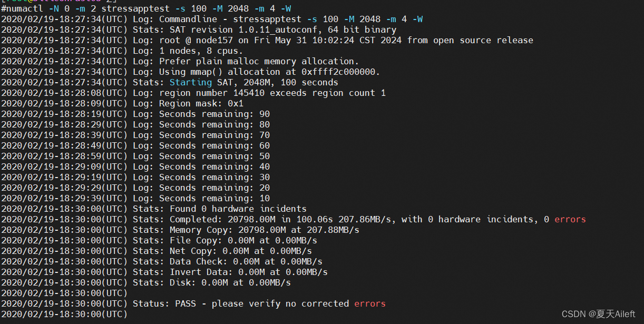
Task: Click the CSDN watermark at bottom right
Action: click(599, 314)
